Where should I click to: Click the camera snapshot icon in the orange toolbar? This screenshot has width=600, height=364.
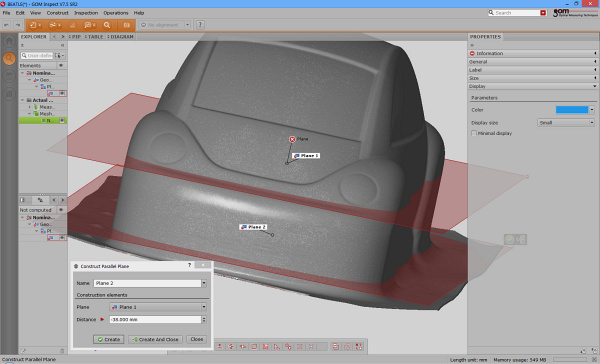coord(127,25)
